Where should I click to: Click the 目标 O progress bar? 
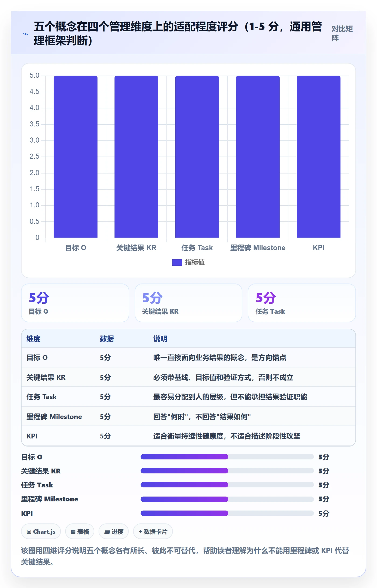[x=227, y=457]
